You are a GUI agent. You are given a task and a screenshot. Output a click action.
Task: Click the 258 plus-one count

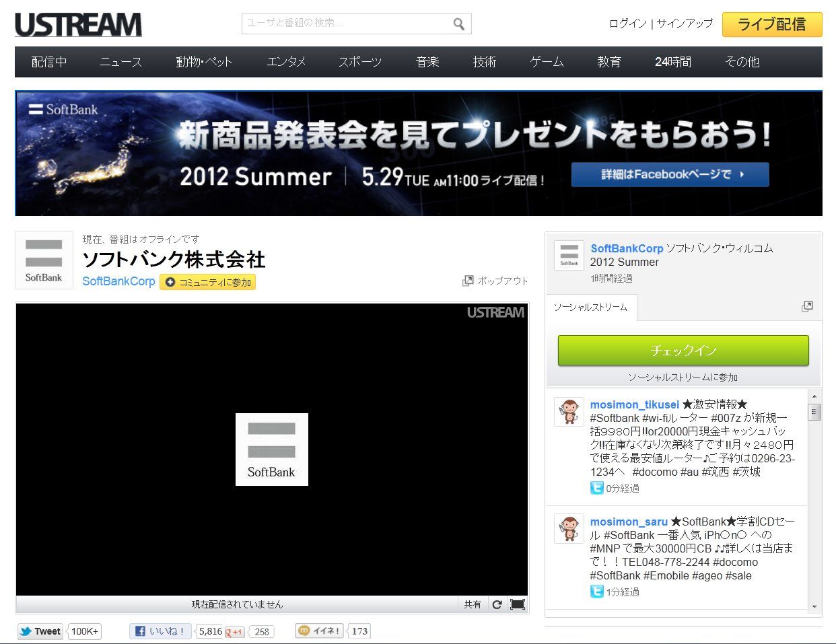[262, 632]
